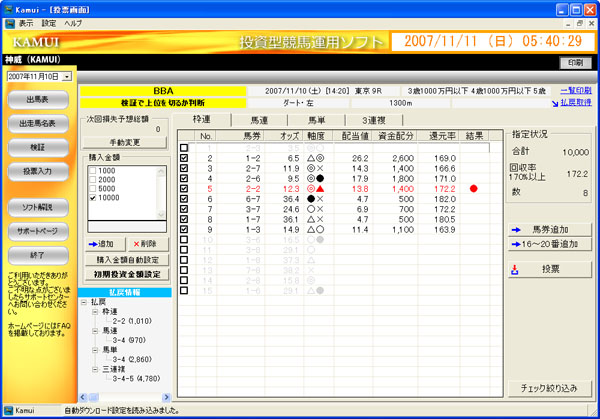This screenshot has width=600, height=419.
Task: Click the Kamui app icon in title bar
Action: click(x=8, y=7)
